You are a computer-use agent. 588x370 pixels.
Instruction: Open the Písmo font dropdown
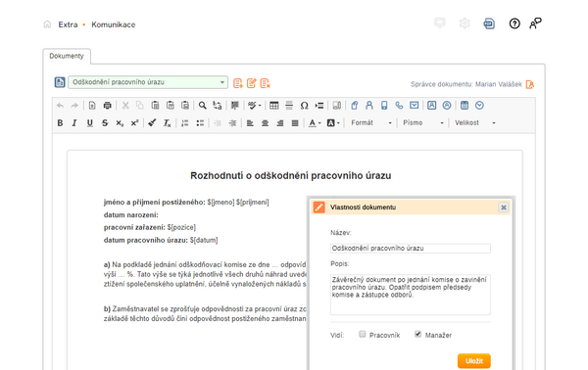point(423,122)
